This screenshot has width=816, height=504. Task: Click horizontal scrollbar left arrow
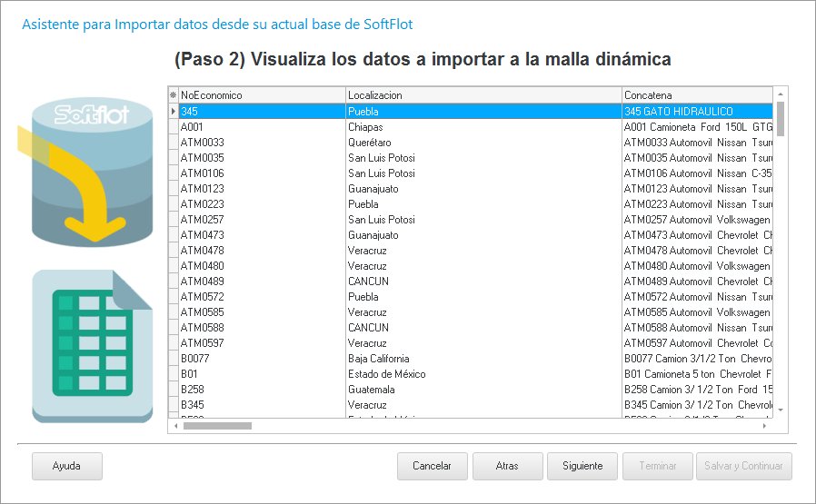(x=174, y=425)
